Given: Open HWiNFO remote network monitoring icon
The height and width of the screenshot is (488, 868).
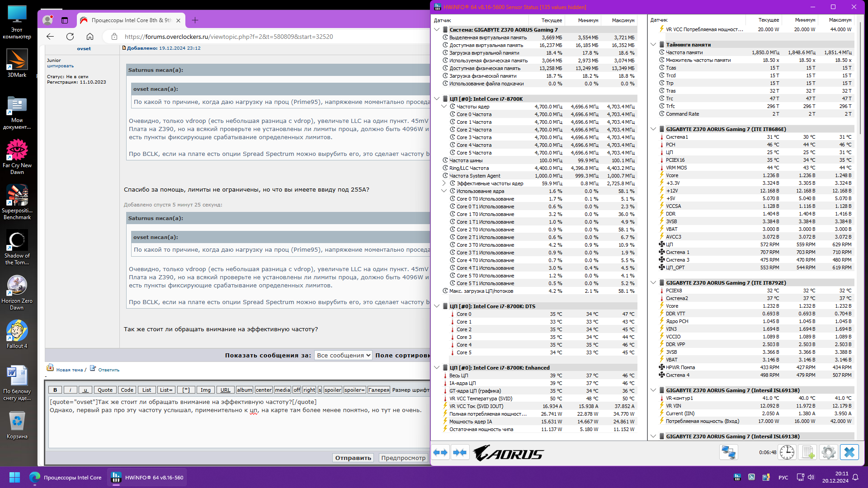Looking at the screenshot, I should click(728, 452).
